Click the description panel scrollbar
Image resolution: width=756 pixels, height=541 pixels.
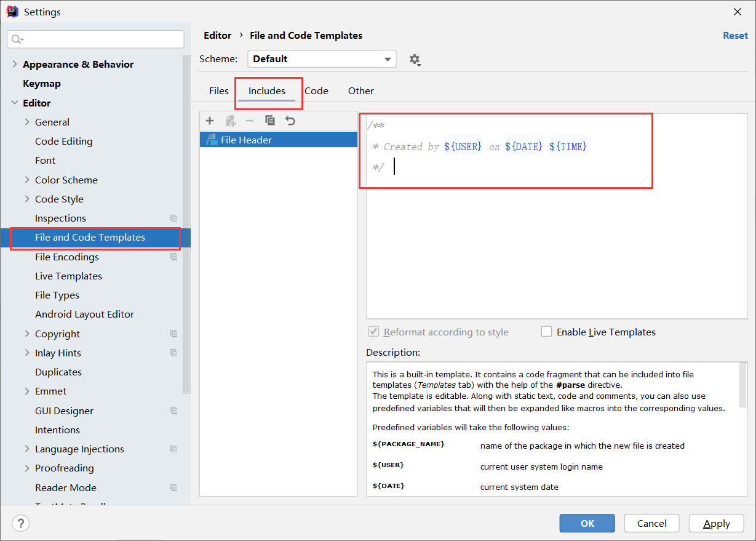tap(743, 385)
